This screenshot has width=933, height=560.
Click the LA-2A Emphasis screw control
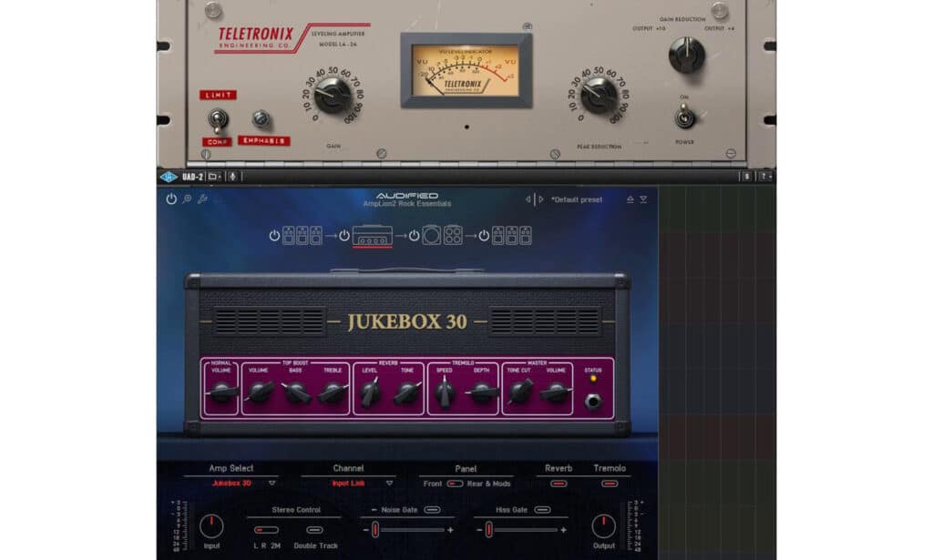click(x=261, y=119)
